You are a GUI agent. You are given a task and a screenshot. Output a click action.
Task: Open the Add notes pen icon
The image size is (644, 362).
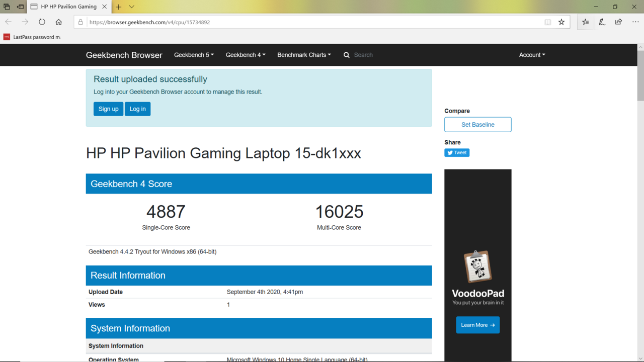click(x=602, y=22)
